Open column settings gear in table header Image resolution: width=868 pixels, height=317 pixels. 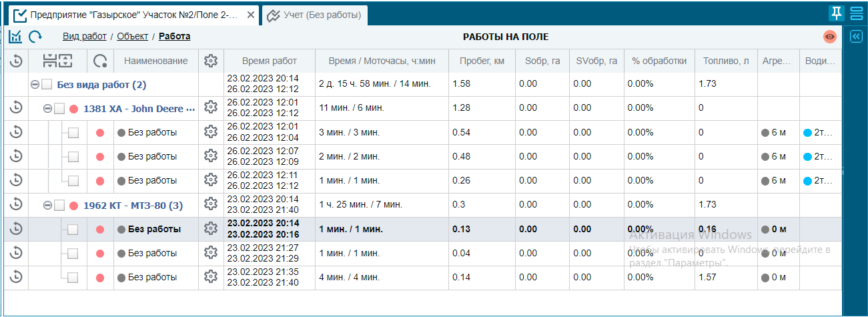[211, 61]
